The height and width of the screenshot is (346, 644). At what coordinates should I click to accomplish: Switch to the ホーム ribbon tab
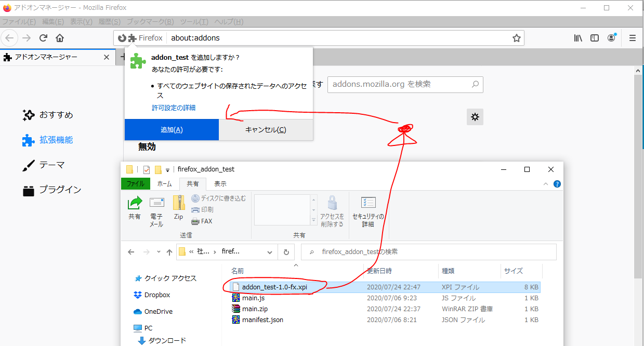click(164, 184)
